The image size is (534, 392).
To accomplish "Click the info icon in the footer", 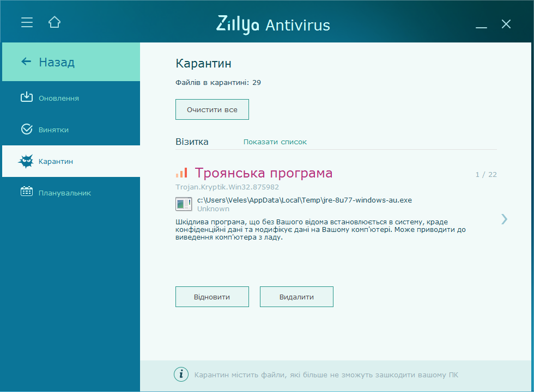I will pyautogui.click(x=181, y=374).
